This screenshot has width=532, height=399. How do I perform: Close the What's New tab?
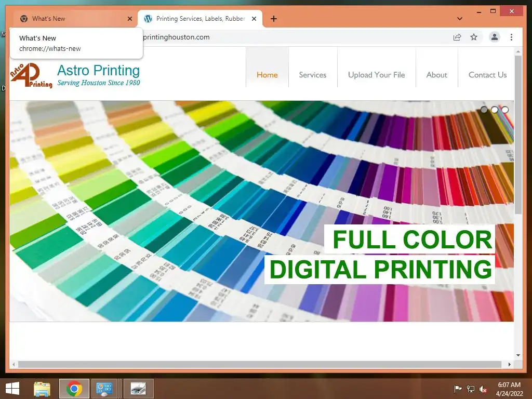(x=129, y=19)
